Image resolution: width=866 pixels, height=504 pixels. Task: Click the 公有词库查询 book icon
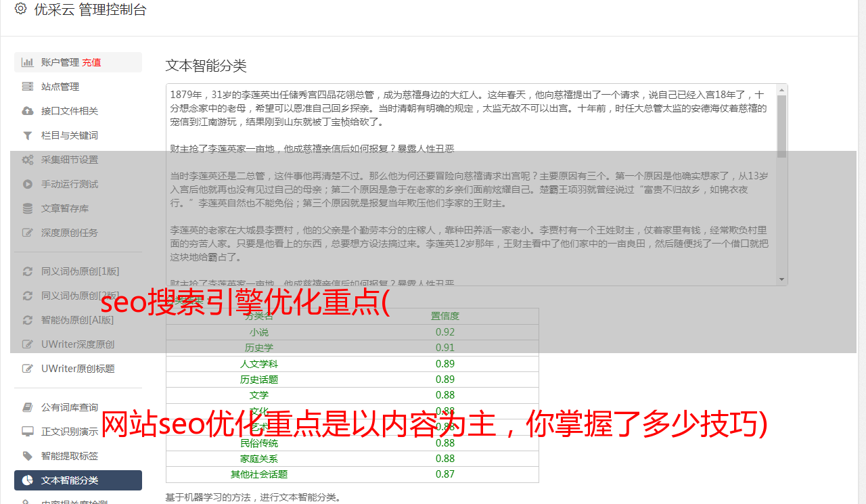pyautogui.click(x=28, y=407)
